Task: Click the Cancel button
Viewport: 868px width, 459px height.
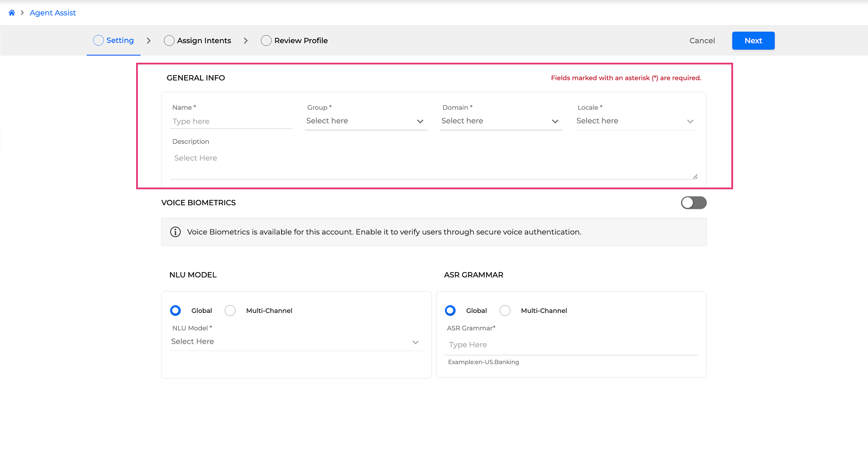Action: [702, 41]
